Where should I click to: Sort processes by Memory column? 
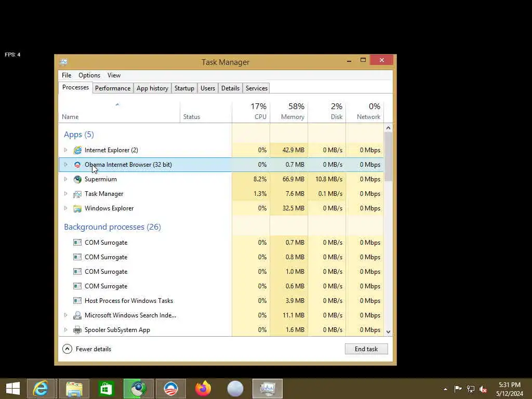[x=289, y=112]
